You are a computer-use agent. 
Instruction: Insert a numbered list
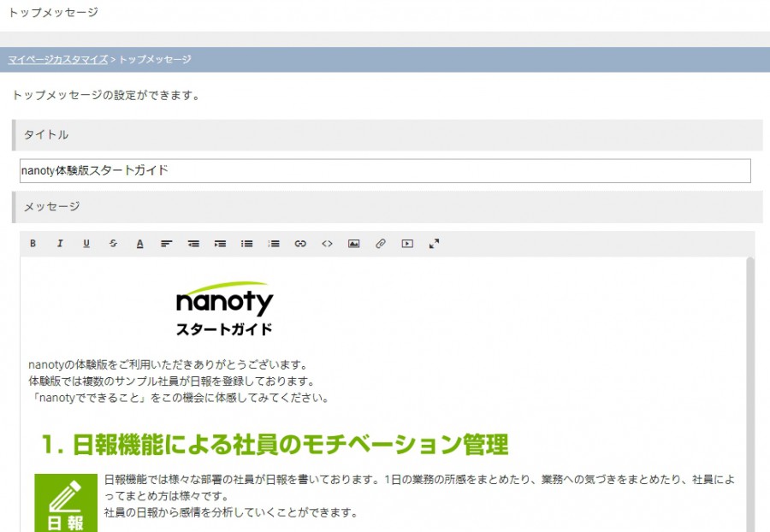tap(274, 244)
